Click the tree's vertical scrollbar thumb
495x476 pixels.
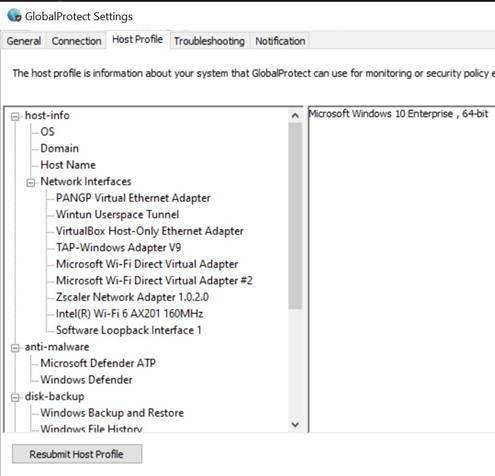(x=295, y=216)
